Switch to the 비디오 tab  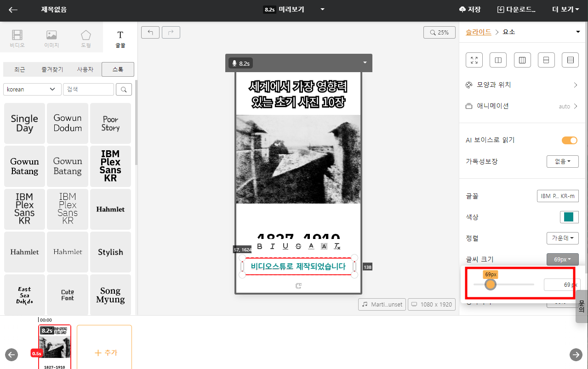[x=17, y=39]
